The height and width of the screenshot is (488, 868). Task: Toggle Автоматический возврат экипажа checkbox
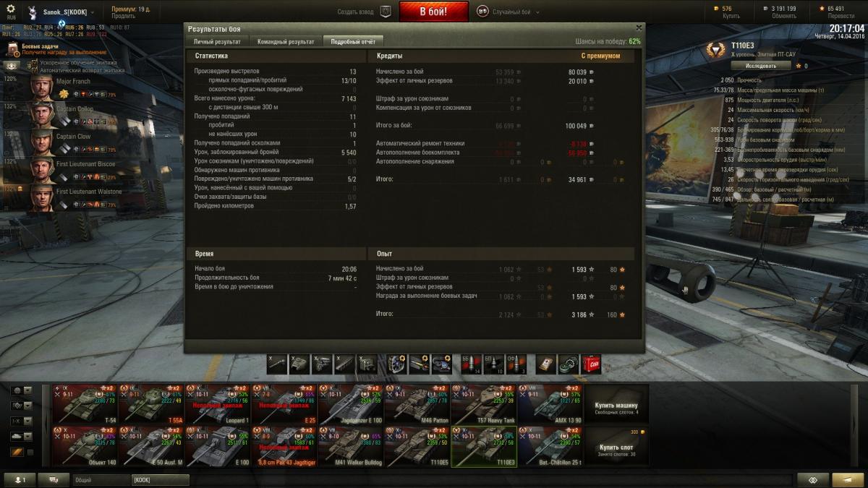34,70
